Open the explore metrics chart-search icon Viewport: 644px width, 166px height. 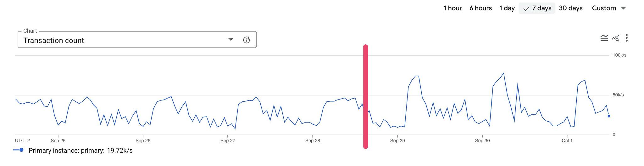615,38
